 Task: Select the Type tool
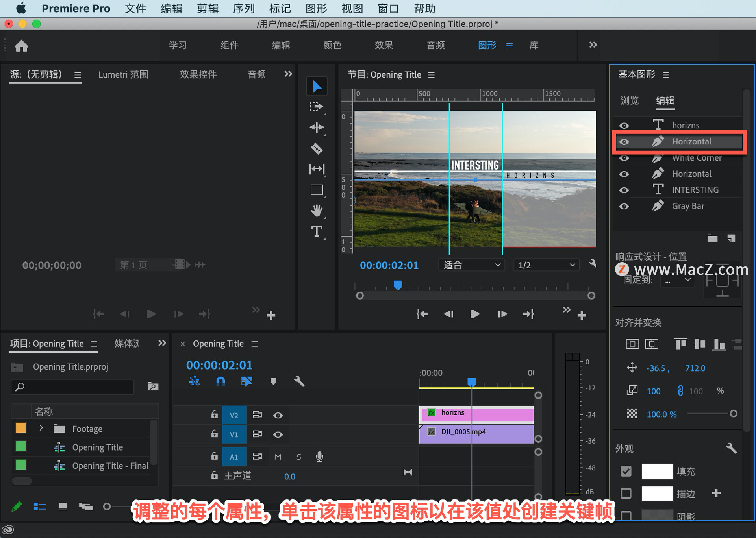tap(317, 231)
